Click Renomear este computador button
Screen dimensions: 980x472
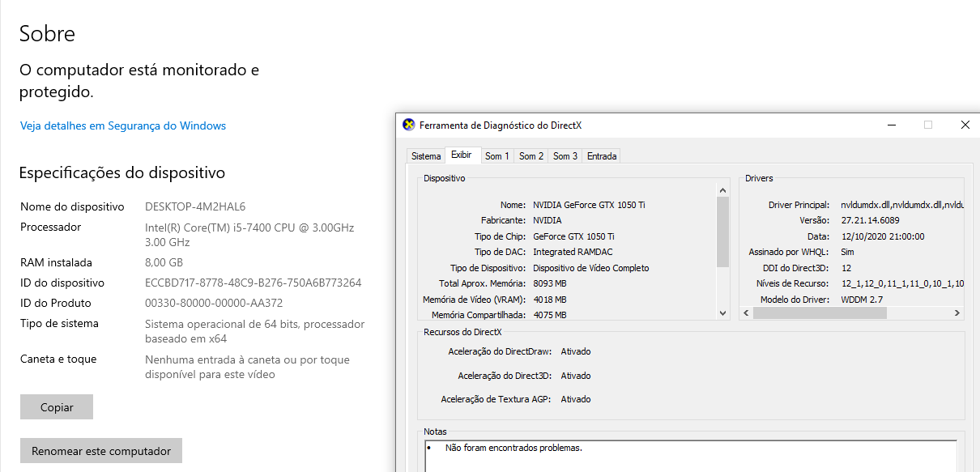tap(101, 451)
